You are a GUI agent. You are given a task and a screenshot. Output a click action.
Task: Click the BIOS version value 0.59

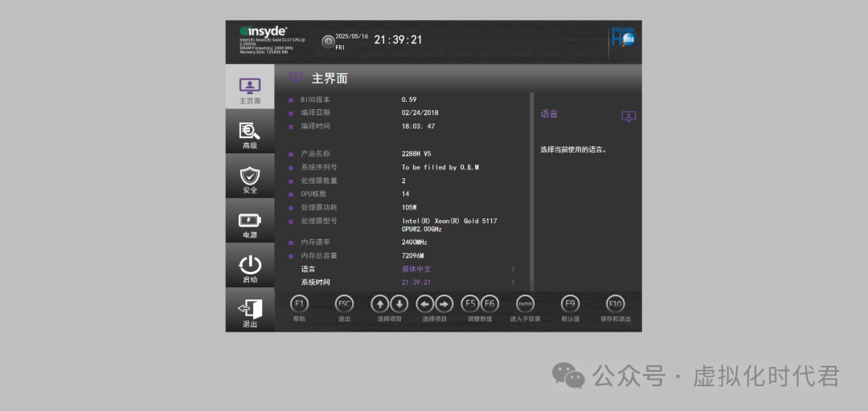click(409, 100)
